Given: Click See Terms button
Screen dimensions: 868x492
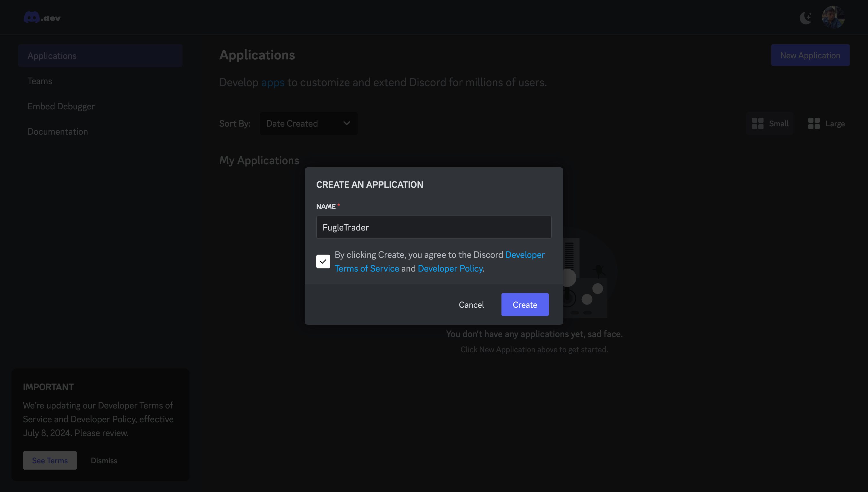Looking at the screenshot, I should click(x=50, y=460).
